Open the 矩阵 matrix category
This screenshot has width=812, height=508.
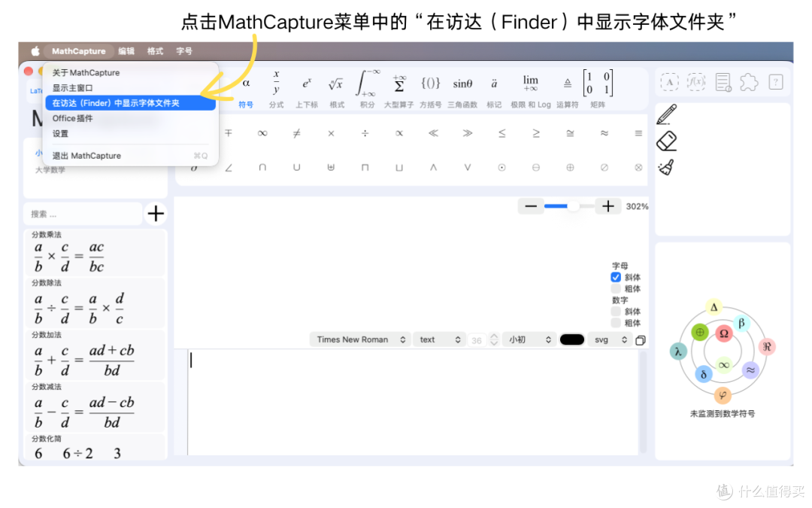(x=598, y=90)
